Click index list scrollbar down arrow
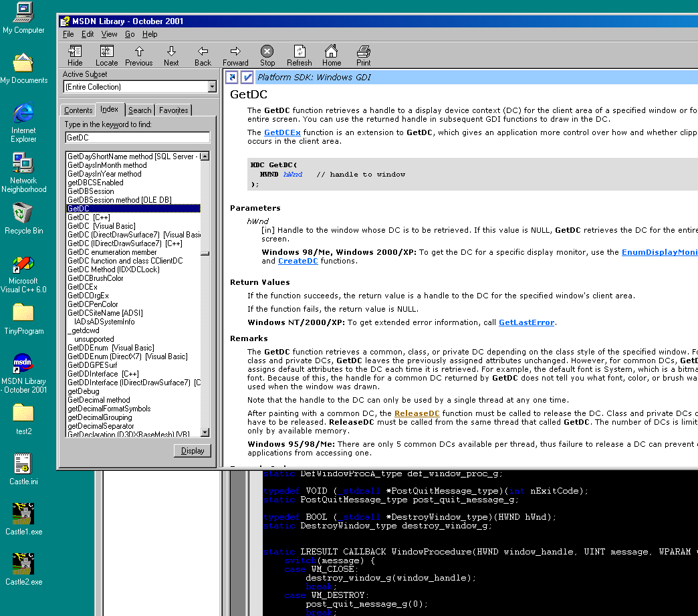Image resolution: width=698 pixels, height=616 pixels. [205, 432]
